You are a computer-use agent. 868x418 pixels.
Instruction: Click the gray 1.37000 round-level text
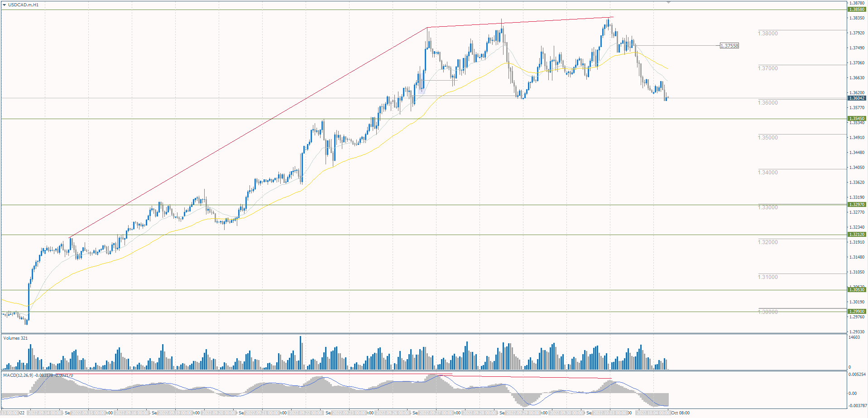click(x=768, y=68)
